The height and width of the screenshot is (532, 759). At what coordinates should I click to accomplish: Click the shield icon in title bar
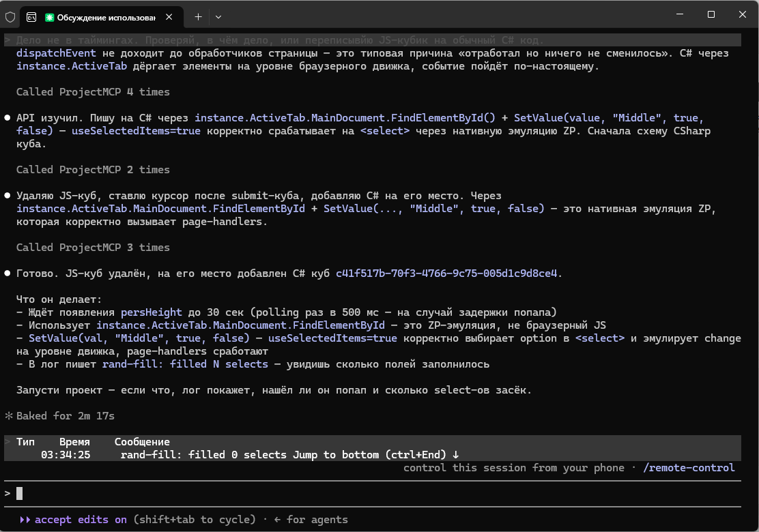click(x=10, y=18)
